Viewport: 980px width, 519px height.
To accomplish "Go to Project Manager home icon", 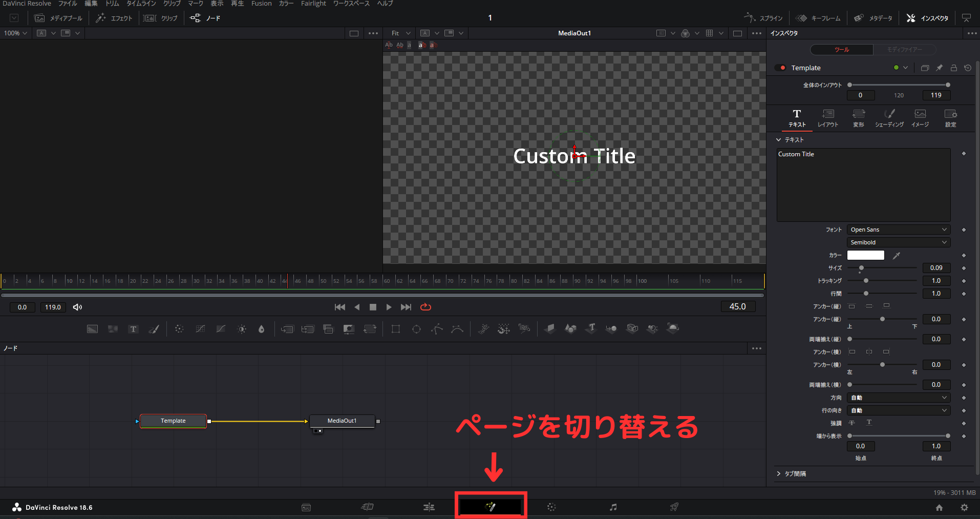I will click(x=939, y=507).
